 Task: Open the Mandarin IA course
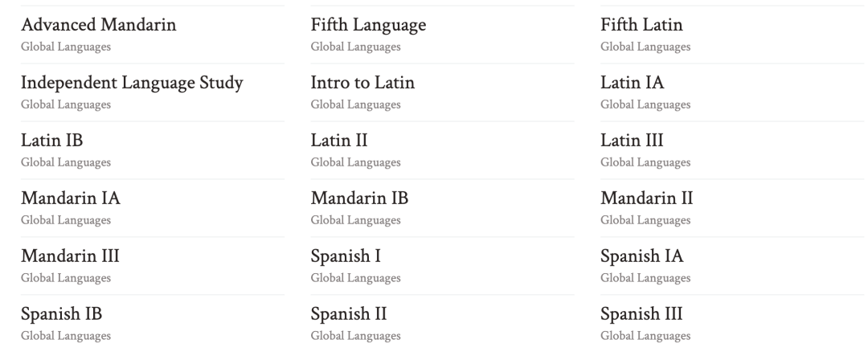pyautogui.click(x=70, y=198)
